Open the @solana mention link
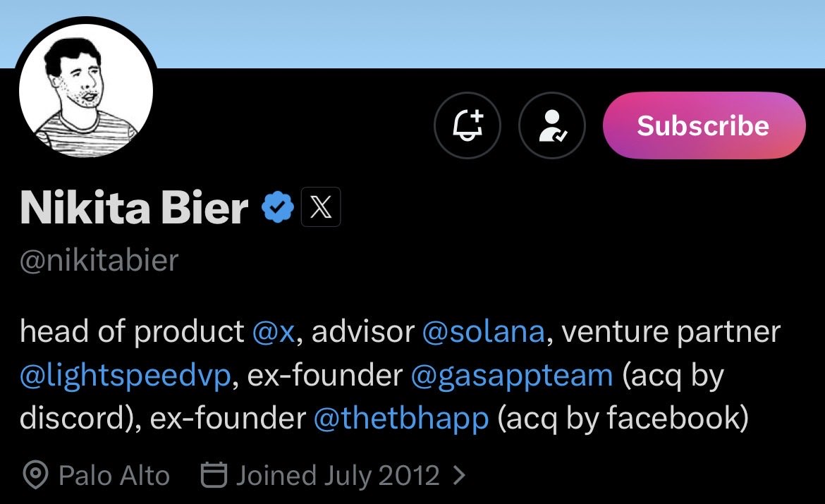The image size is (825, 504). click(483, 332)
